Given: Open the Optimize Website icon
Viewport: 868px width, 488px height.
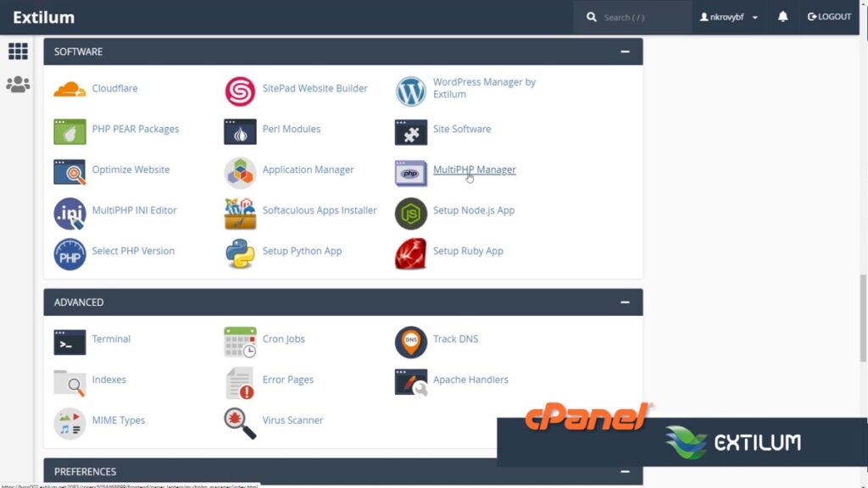Looking at the screenshot, I should coord(70,172).
